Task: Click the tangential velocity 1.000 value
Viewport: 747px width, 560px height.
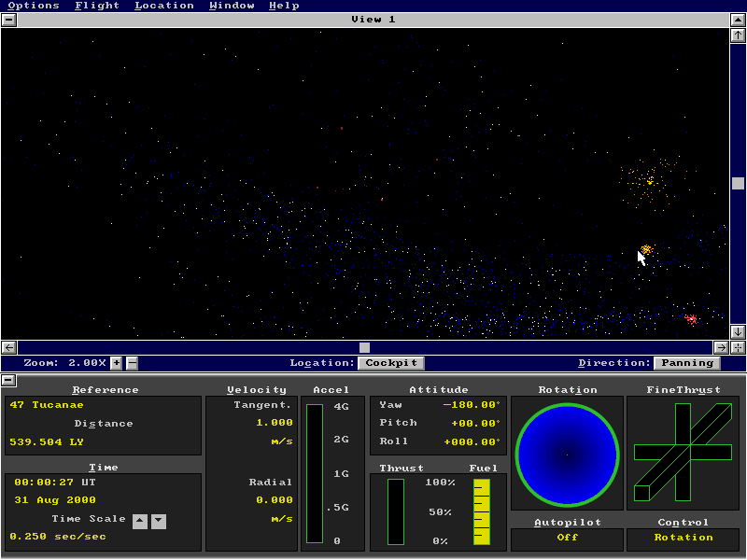Action: pos(275,423)
